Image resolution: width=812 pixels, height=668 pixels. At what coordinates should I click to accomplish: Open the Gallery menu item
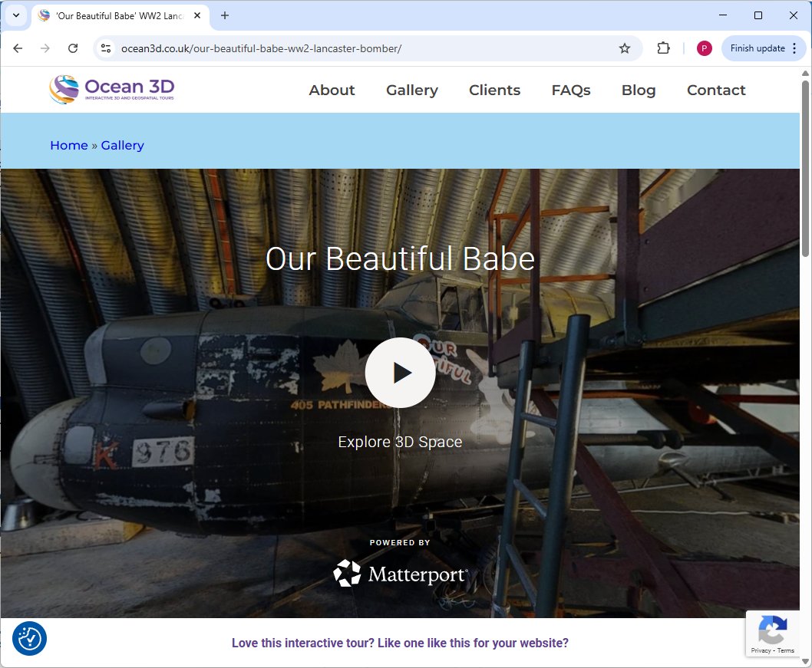point(412,90)
